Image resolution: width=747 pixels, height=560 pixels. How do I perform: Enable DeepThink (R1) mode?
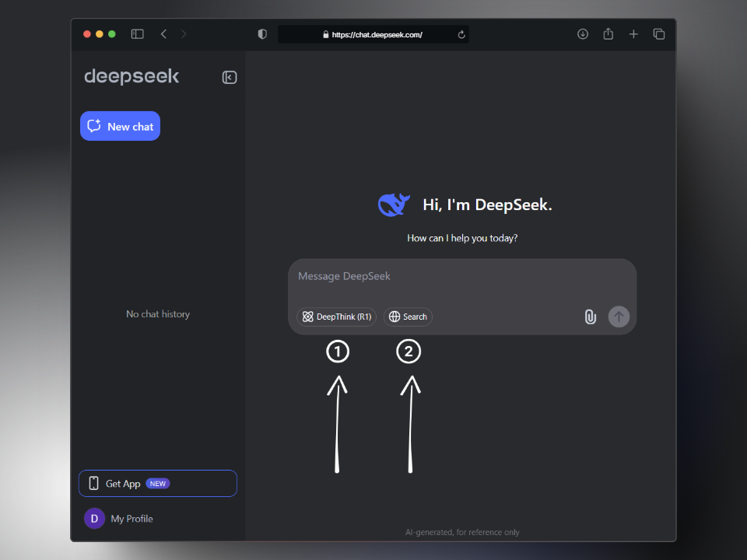[x=336, y=317]
